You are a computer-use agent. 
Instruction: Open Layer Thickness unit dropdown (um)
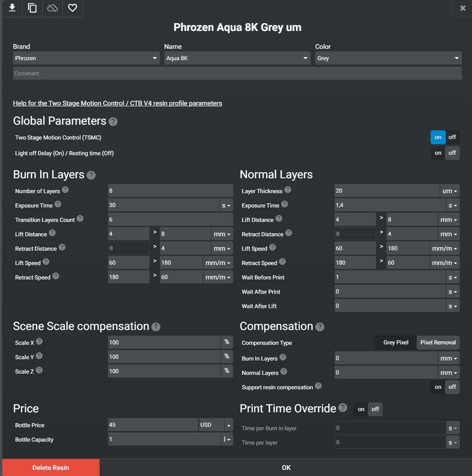(x=449, y=191)
